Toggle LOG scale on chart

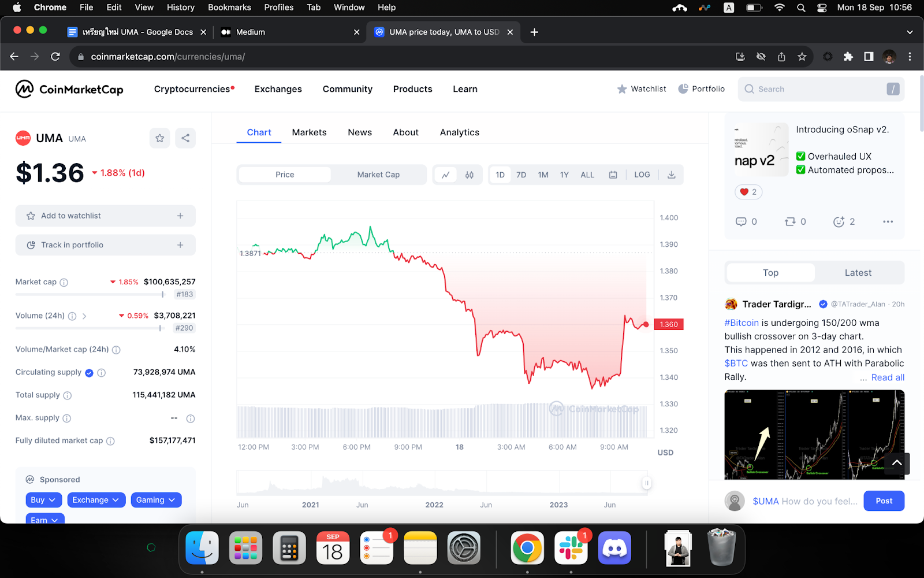click(642, 175)
